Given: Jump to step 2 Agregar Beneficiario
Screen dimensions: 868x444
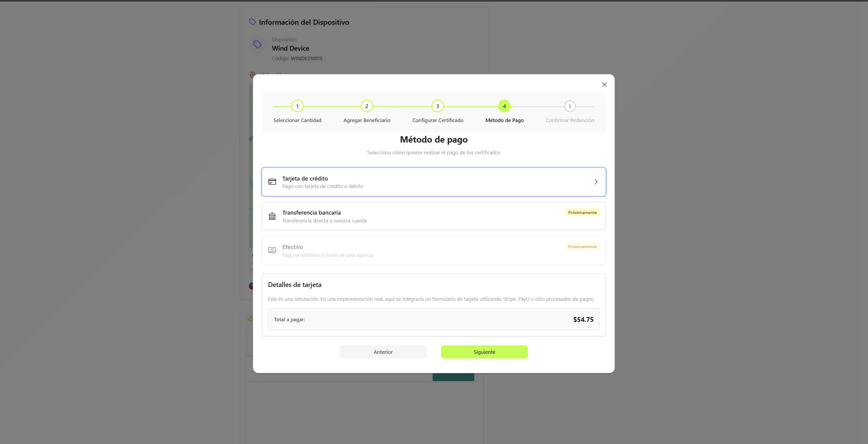Looking at the screenshot, I should 366,106.
